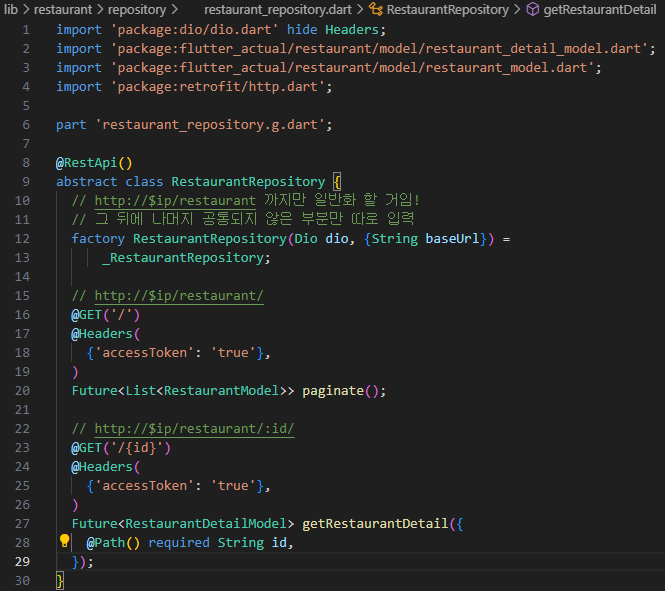Viewport: 665px width, 591px height.
Task: Click the @GET('/') annotation on line 16
Action: (106, 315)
